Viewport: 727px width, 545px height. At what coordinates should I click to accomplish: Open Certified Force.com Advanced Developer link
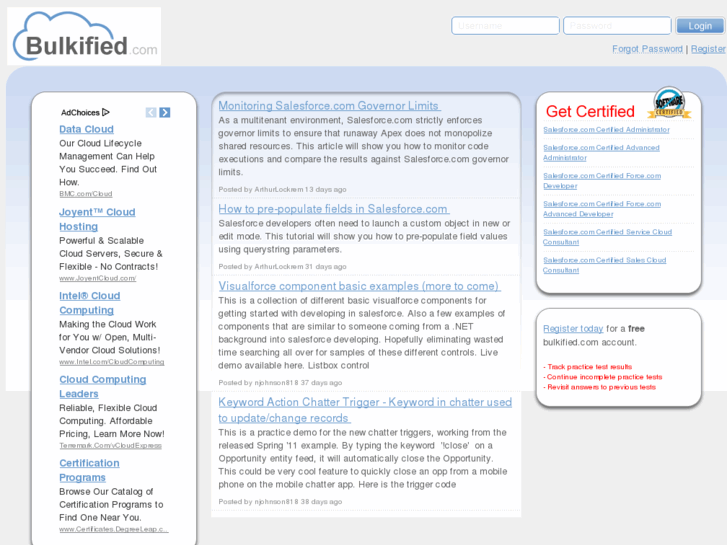pos(602,209)
